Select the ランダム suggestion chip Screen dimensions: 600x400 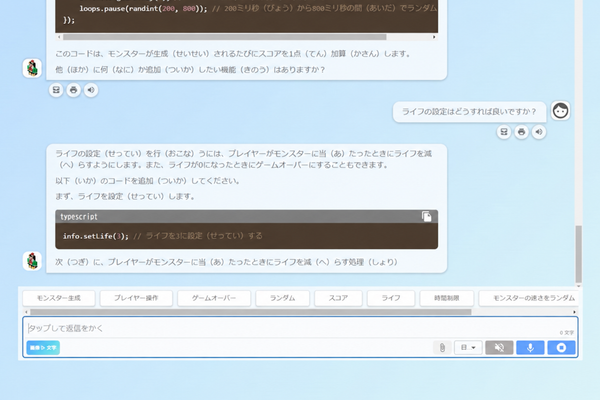tap(282, 298)
